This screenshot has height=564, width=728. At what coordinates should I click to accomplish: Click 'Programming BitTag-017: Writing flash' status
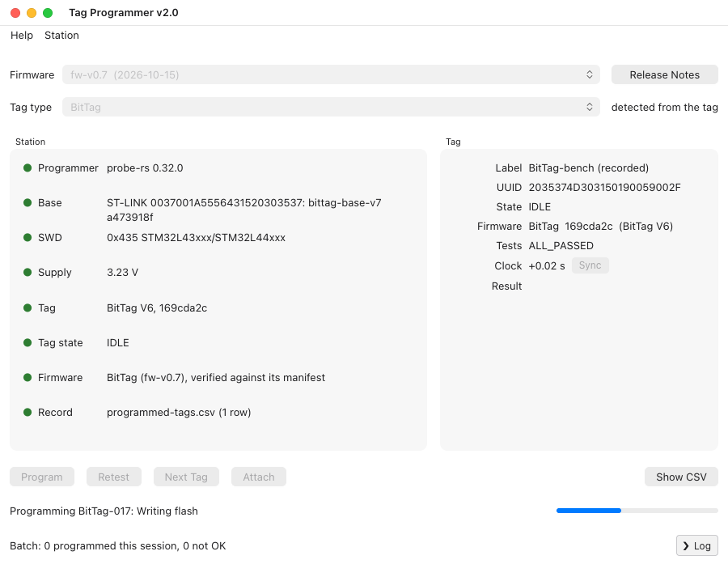104,511
